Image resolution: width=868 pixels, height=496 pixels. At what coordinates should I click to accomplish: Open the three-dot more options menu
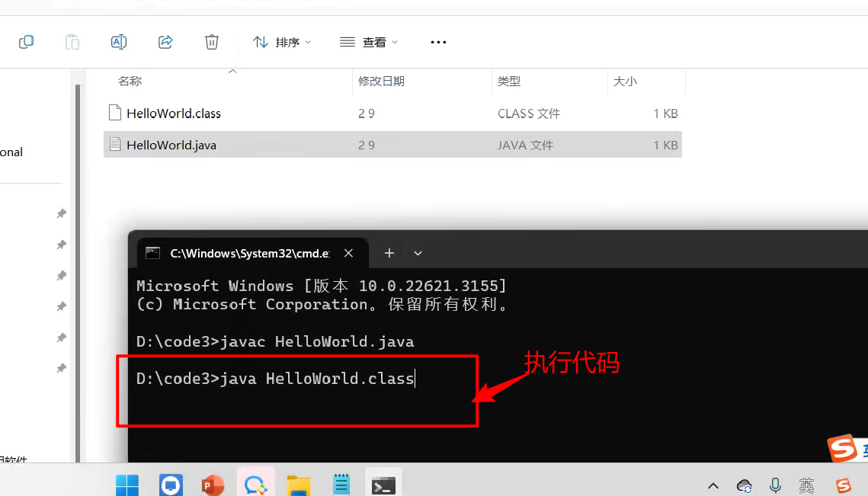coord(438,43)
